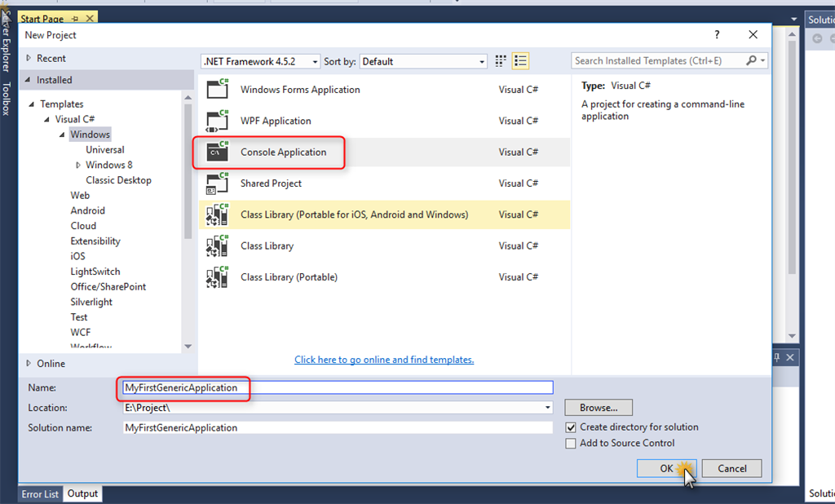Select Class Library Portable for iOS icon

217,214
